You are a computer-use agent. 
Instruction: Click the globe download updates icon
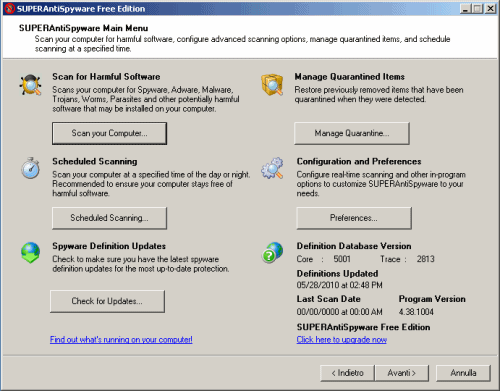coord(30,252)
